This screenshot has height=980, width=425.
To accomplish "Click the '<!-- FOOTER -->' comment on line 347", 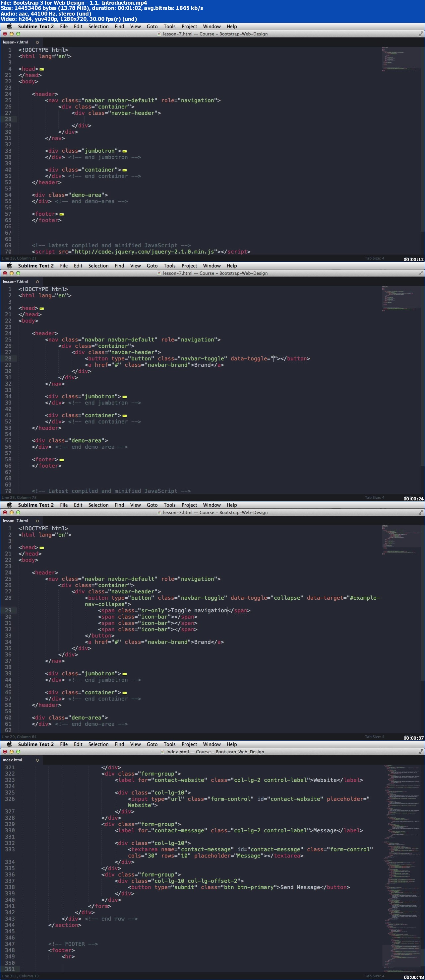I will (73, 943).
